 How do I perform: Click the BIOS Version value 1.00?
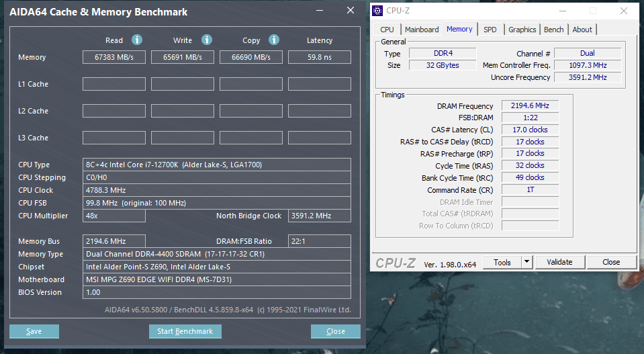(x=217, y=292)
